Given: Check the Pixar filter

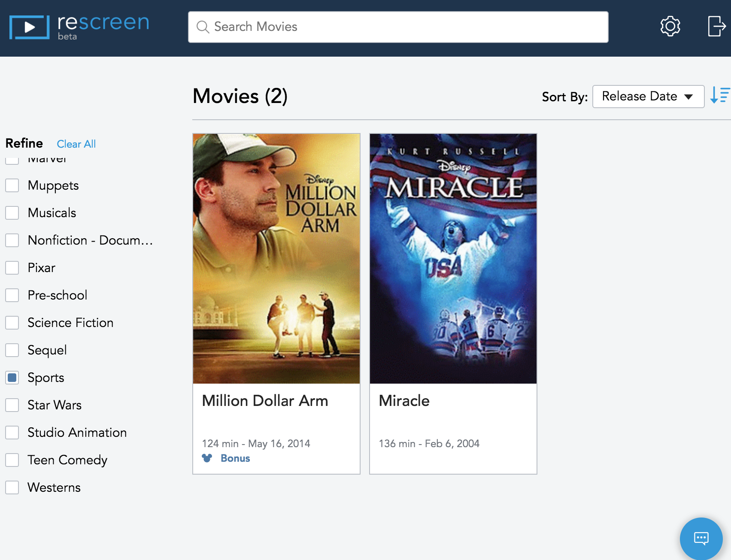Looking at the screenshot, I should pyautogui.click(x=12, y=268).
